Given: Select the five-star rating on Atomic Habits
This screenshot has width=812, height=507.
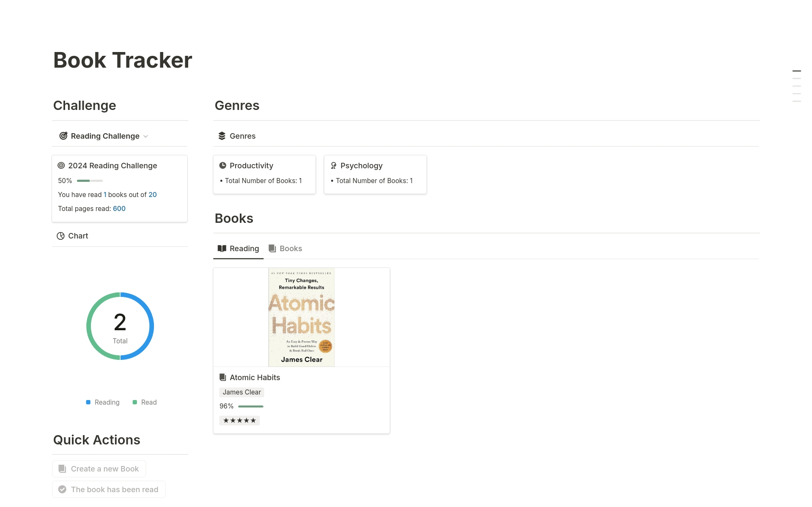Looking at the screenshot, I should [x=239, y=420].
